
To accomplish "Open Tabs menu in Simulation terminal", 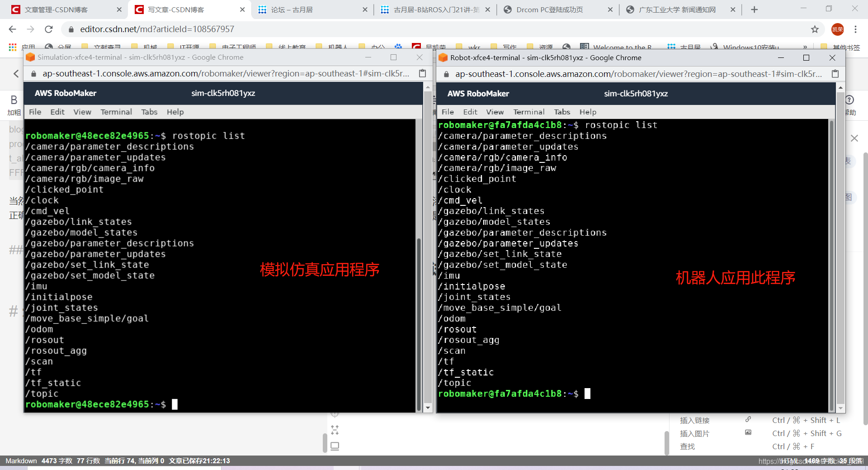I will [x=149, y=112].
